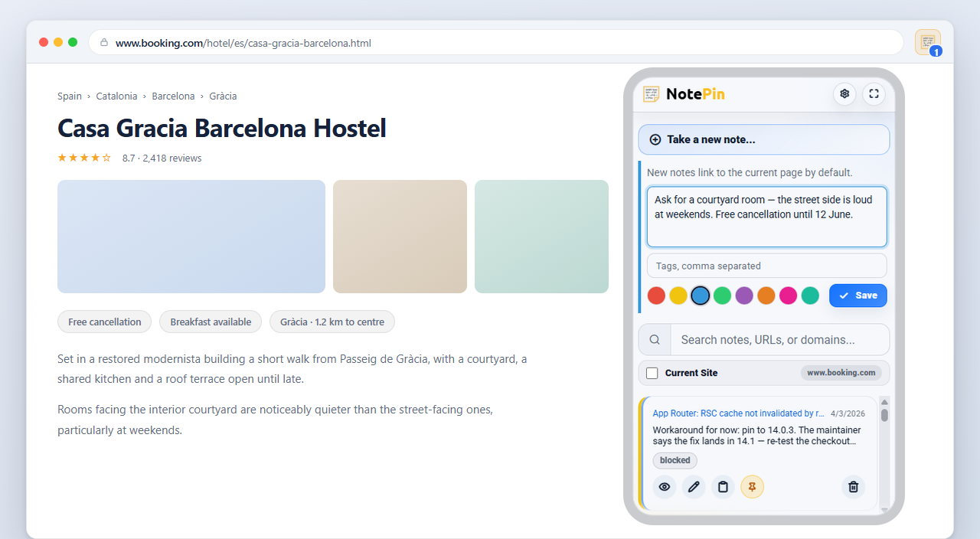Open the beige hostel photo
Image resolution: width=980 pixels, height=539 pixels.
click(400, 237)
